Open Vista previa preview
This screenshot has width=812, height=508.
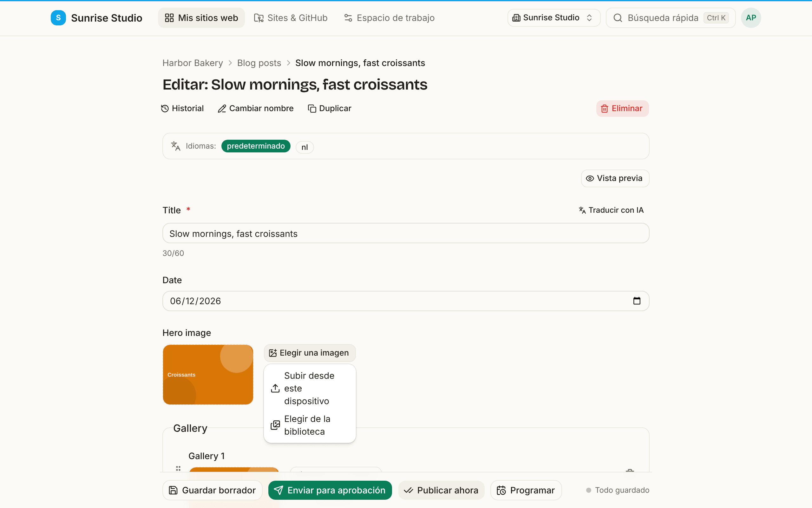[x=615, y=178]
